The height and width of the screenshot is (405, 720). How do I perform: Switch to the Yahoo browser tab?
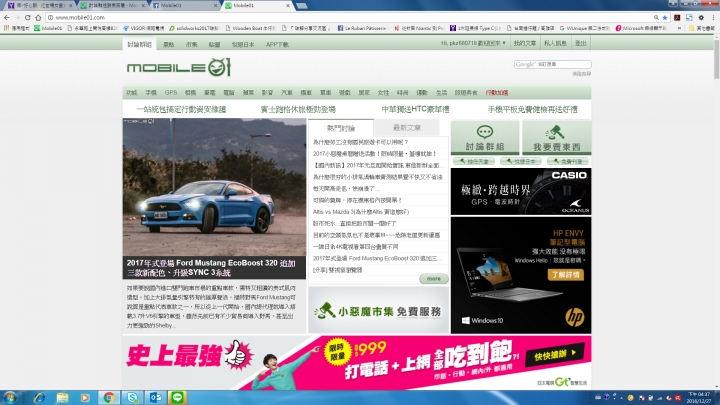(39, 6)
